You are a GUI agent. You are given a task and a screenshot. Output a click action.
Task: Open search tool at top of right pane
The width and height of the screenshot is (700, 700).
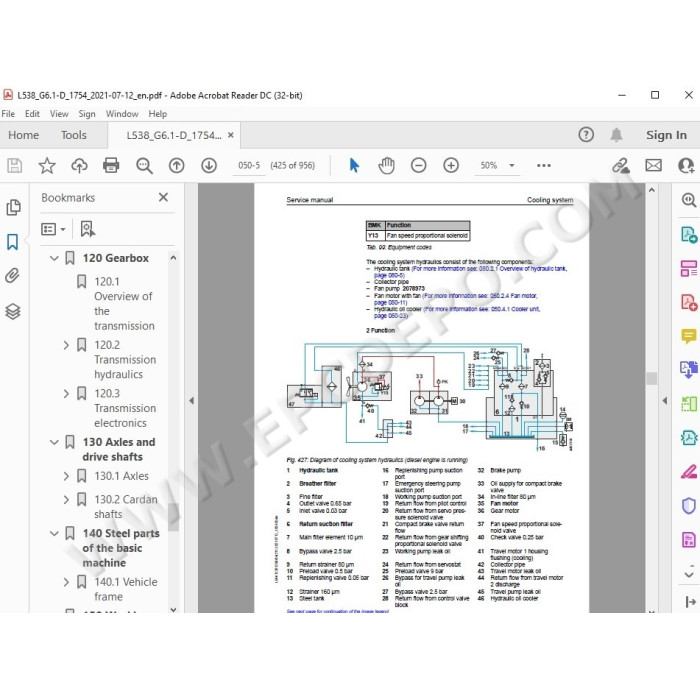pos(688,200)
